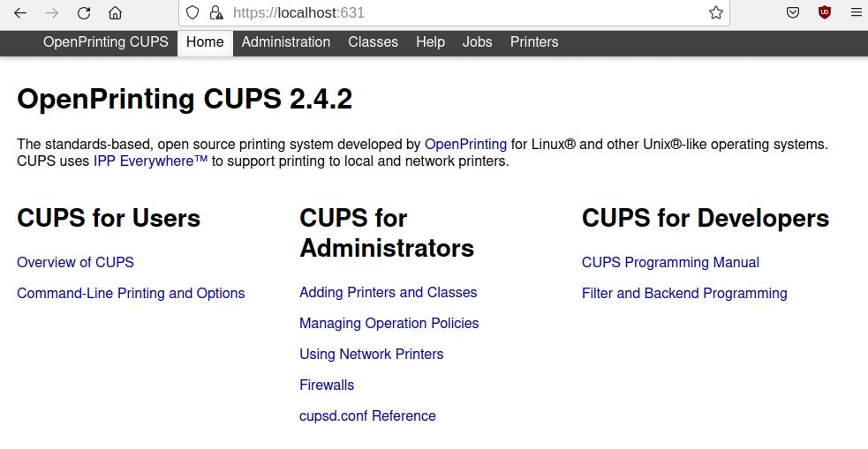Viewport: 868px width, 449px height.
Task: Click the CUPS for Developers heading
Action: tap(706, 218)
